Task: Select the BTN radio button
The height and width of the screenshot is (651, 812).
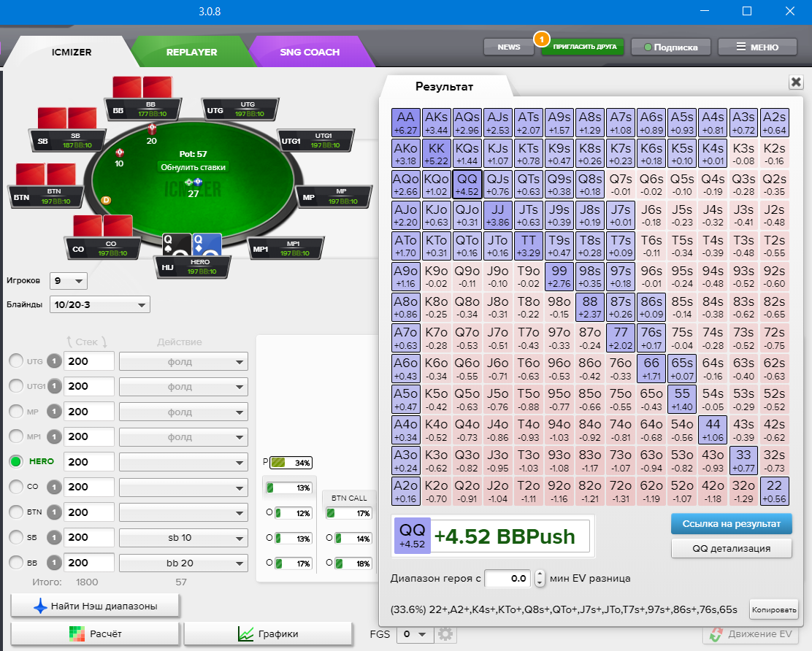Action: click(x=16, y=512)
